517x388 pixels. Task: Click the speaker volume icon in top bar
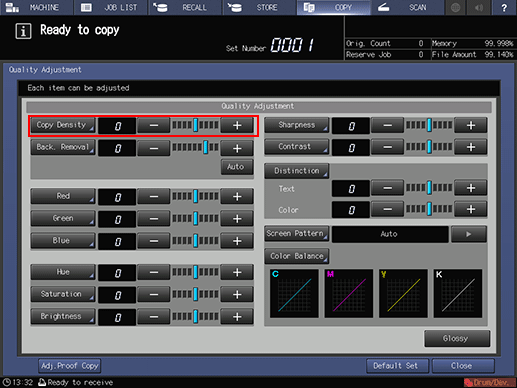coord(479,7)
